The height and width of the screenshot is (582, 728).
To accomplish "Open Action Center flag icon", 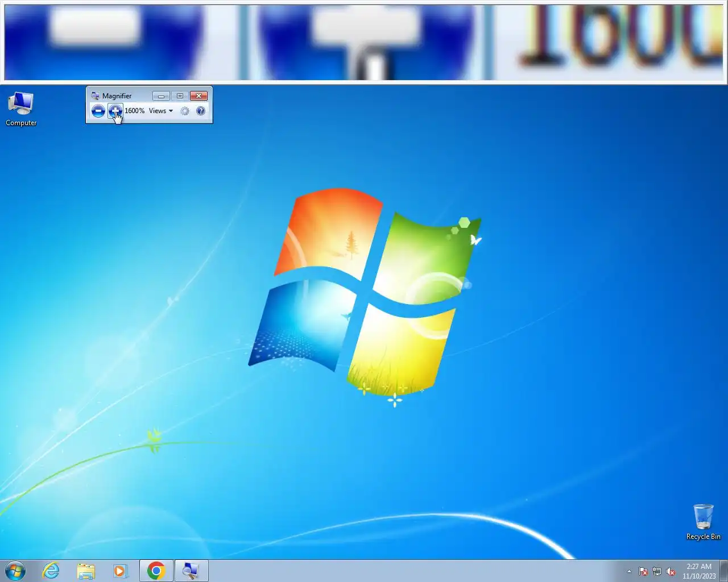I will pyautogui.click(x=643, y=571).
